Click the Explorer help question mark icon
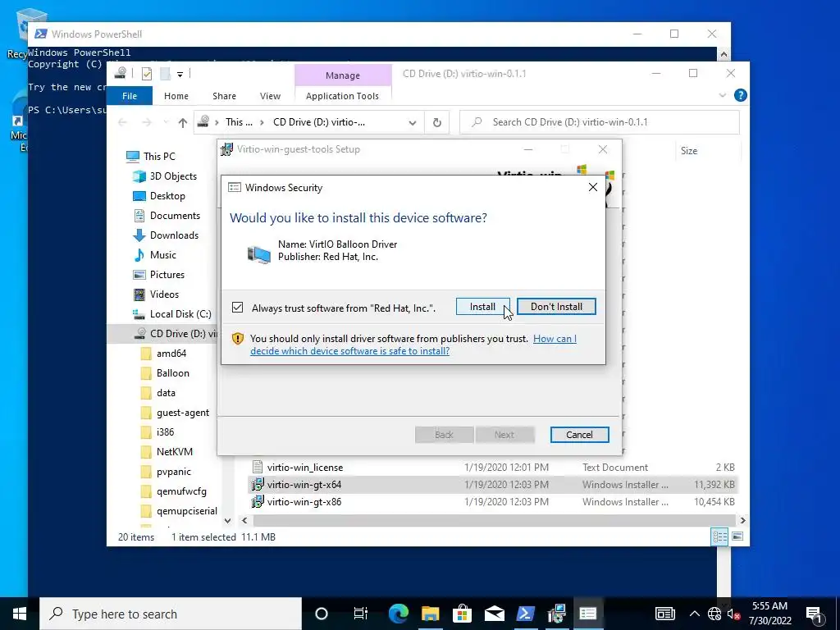Screen dimensions: 840x630 (x=741, y=95)
